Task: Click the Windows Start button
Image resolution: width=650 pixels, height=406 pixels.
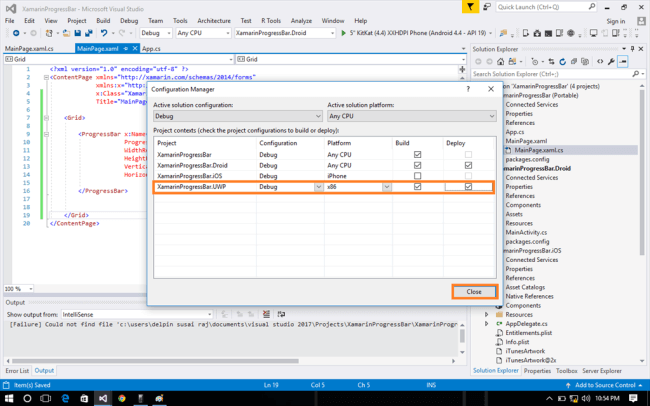Action: pos(8,397)
